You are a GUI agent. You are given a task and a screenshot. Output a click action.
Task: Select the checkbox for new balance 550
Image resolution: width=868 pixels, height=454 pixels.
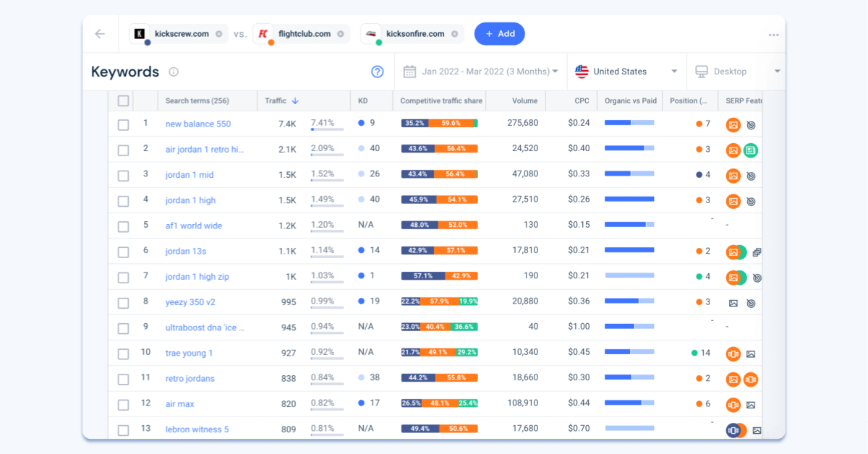(123, 124)
